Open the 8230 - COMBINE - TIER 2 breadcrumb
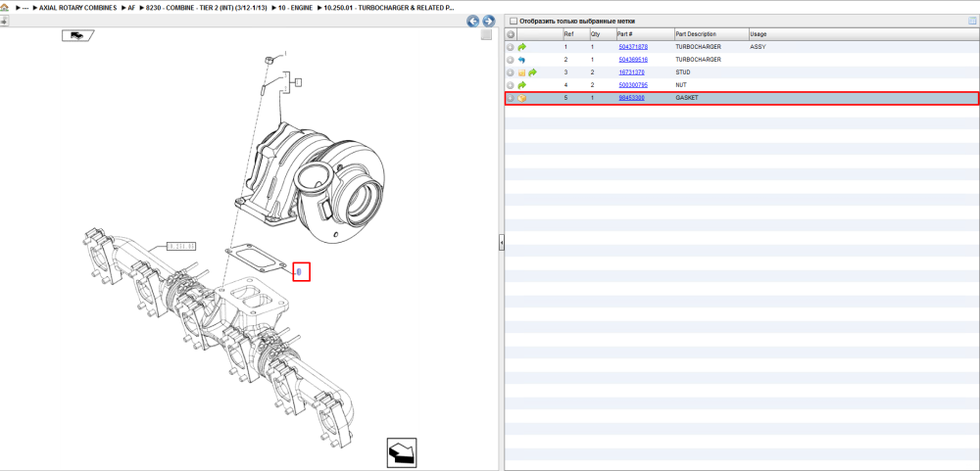Screen dimensions: 980x471 pyautogui.click(x=206, y=8)
